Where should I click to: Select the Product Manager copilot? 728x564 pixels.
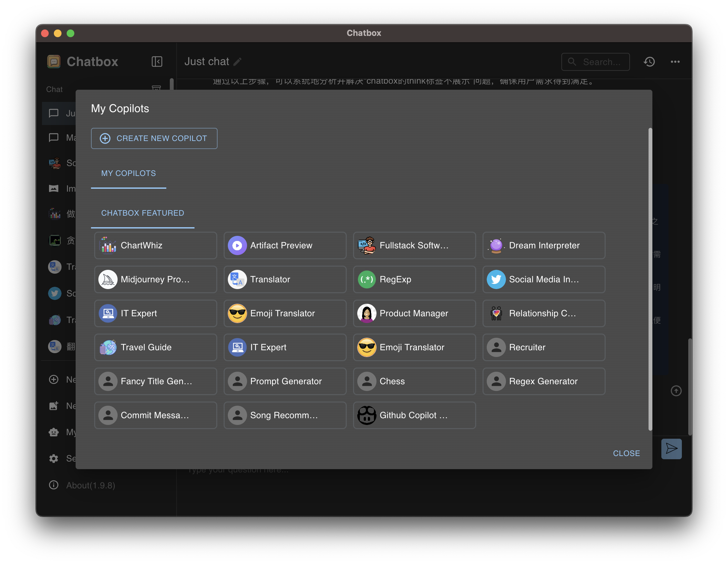pyautogui.click(x=414, y=313)
